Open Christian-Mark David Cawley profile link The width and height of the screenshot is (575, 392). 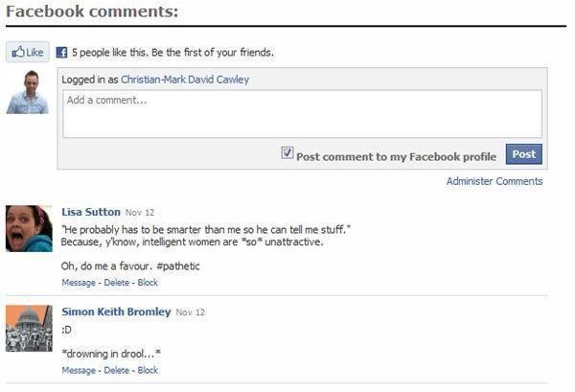click(185, 80)
